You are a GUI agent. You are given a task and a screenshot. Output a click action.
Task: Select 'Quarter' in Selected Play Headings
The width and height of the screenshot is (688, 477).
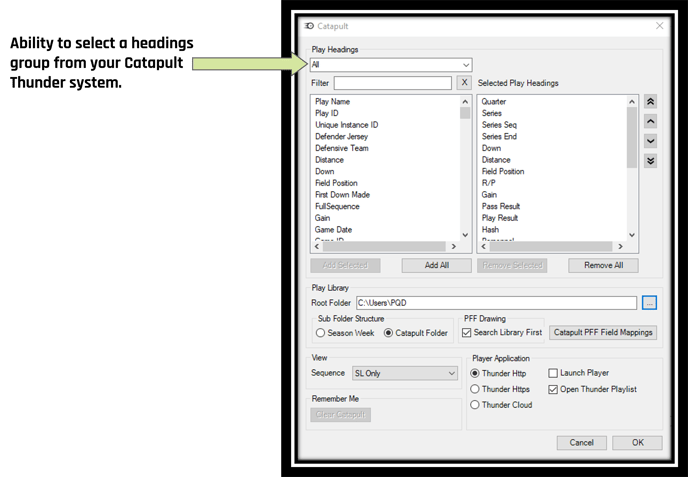[494, 101]
